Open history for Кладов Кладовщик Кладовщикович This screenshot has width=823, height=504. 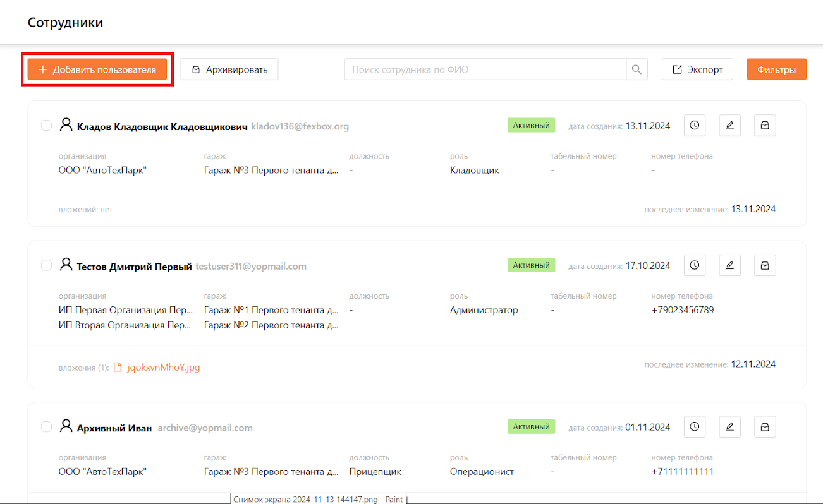click(x=695, y=126)
